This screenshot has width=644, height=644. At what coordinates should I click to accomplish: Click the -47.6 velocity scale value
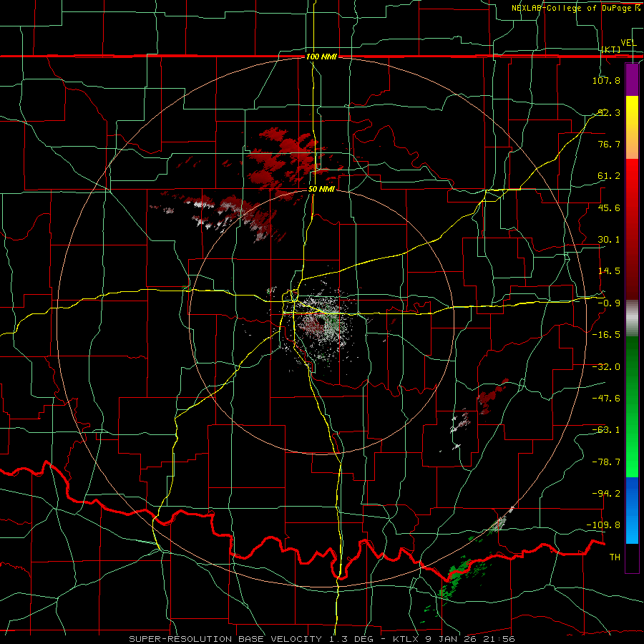606,399
